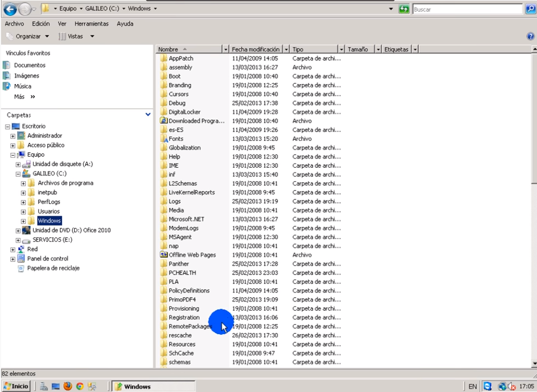
Task: Click the Papelera de reciclaje icon in tree
Action: [x=21, y=268]
